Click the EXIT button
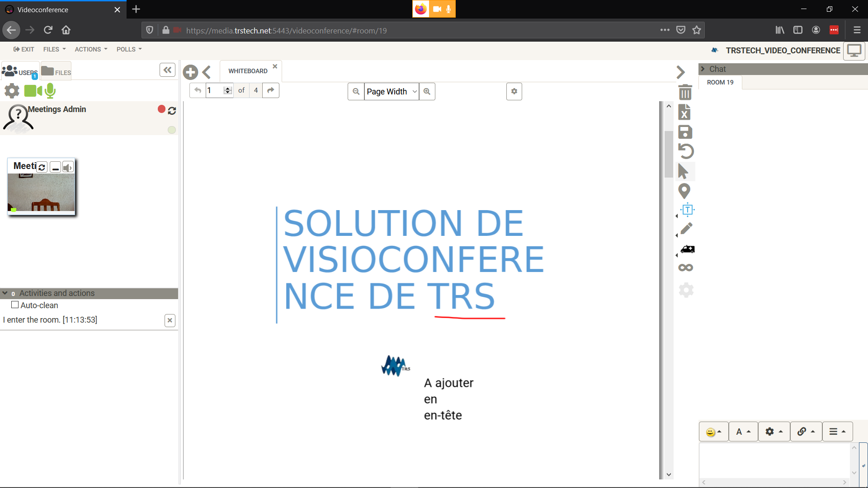Screen dimensions: 868x488 coord(24,49)
